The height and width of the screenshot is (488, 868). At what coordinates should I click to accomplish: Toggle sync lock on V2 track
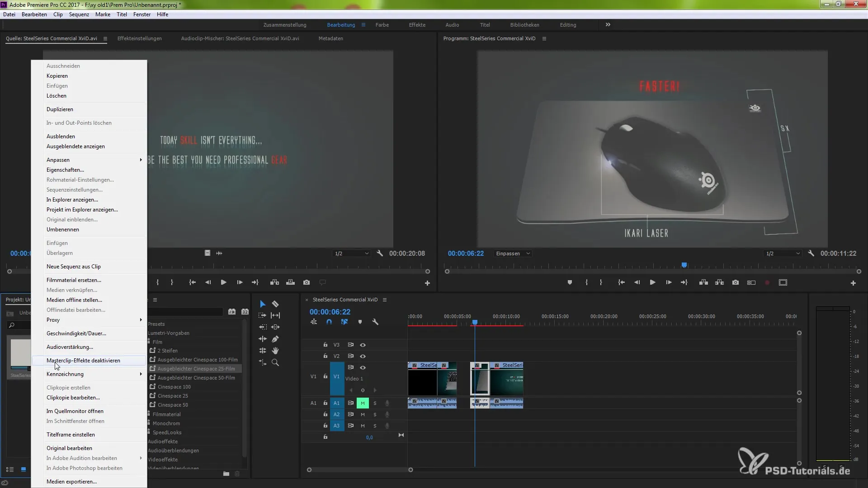350,357
